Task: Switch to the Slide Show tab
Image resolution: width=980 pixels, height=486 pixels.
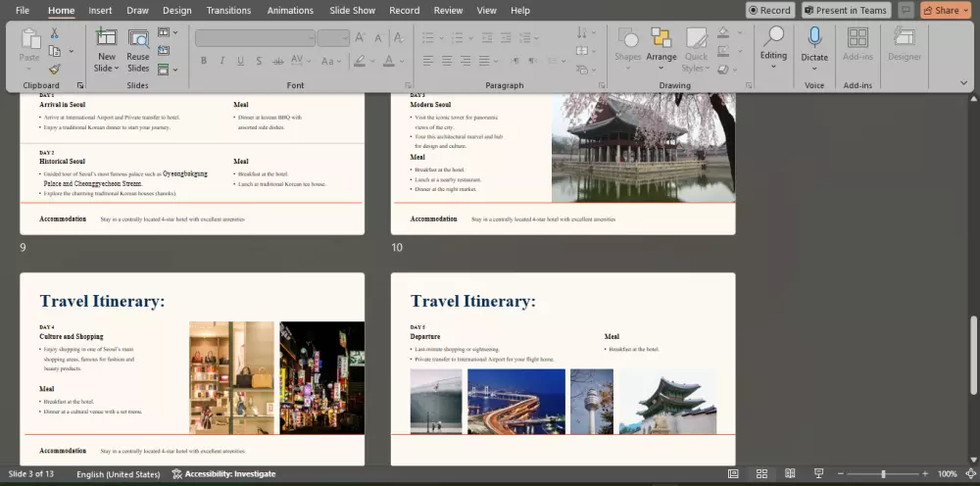Action: coord(352,11)
